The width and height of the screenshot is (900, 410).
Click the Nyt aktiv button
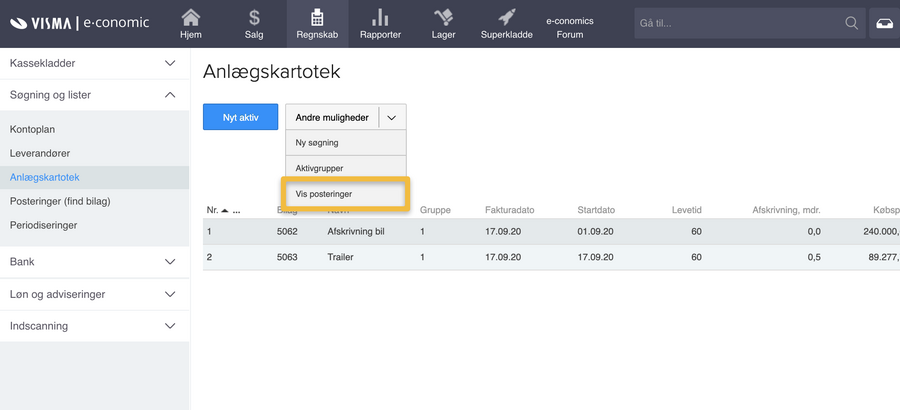[x=240, y=117]
